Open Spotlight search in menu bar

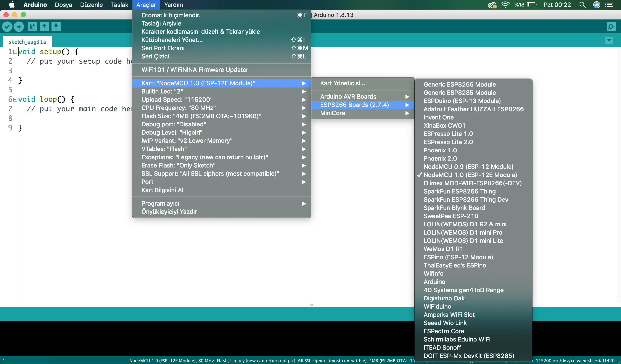582,5
